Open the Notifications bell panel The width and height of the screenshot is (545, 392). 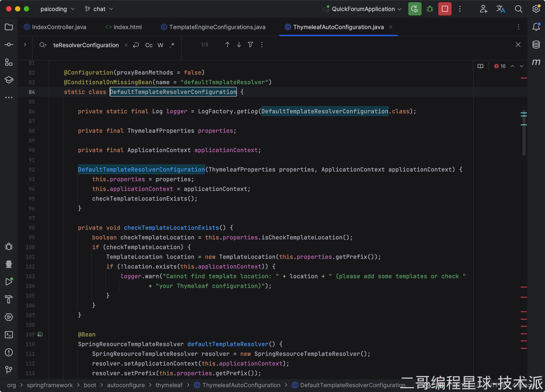coord(536,27)
